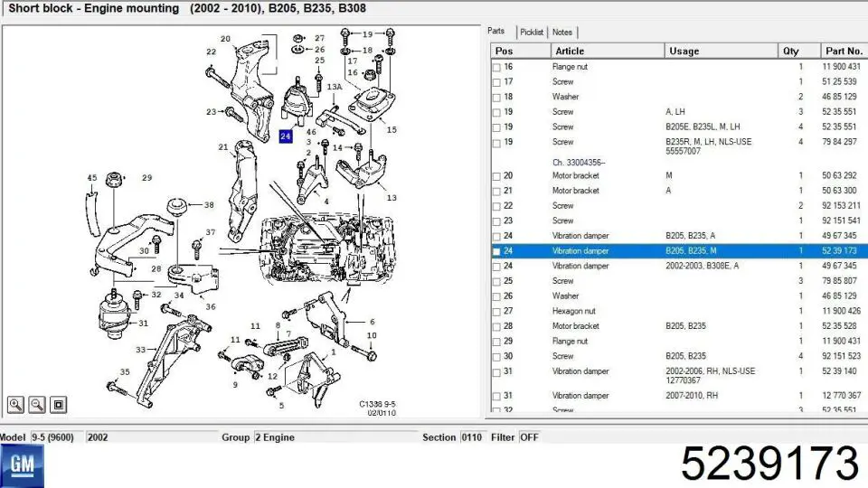Check box for Pos 18 Washer
The width and height of the screenshot is (868, 488).
[x=496, y=98]
